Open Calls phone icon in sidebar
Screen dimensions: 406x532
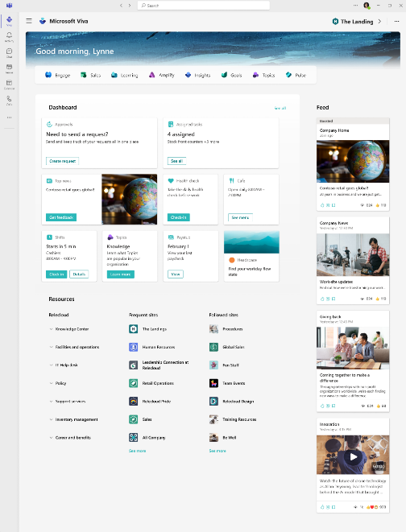(x=9, y=100)
